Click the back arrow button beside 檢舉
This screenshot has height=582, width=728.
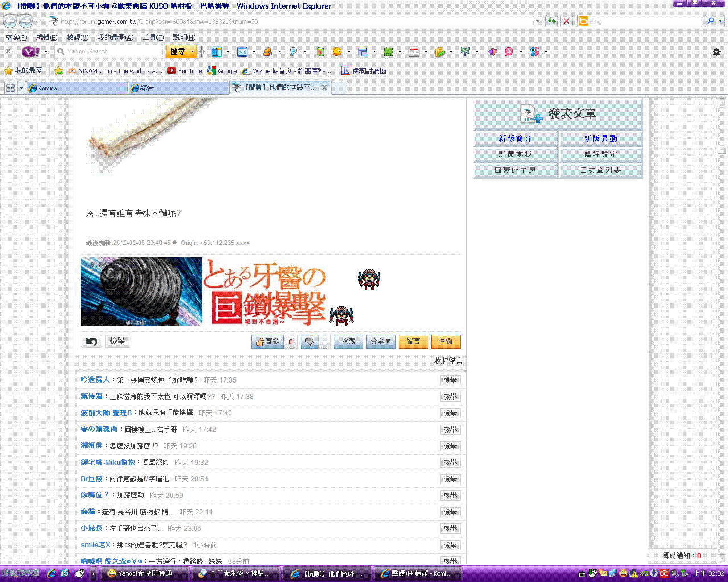[x=92, y=341]
